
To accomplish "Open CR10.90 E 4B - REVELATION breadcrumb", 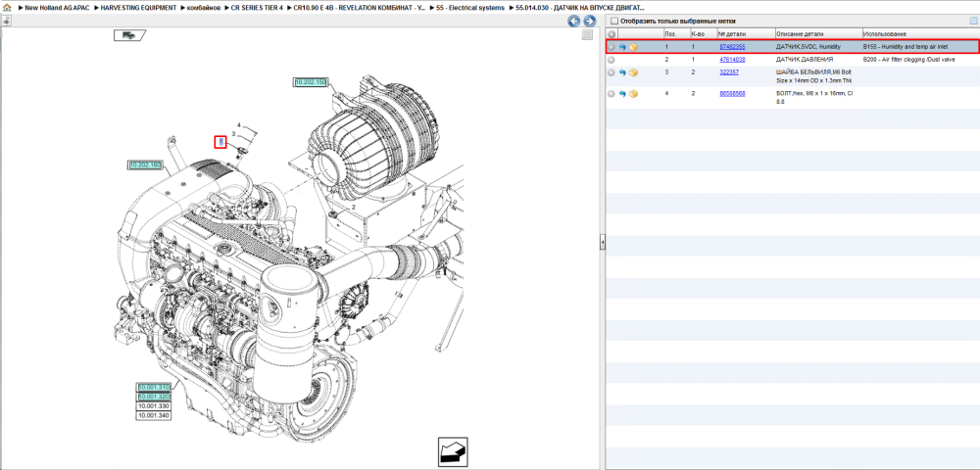I will 360,8.
